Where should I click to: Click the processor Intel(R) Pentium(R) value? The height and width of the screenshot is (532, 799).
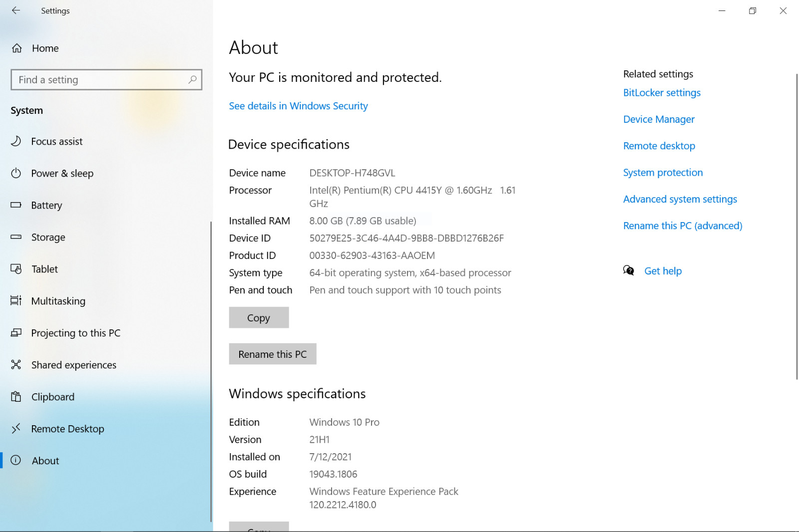[x=412, y=197]
